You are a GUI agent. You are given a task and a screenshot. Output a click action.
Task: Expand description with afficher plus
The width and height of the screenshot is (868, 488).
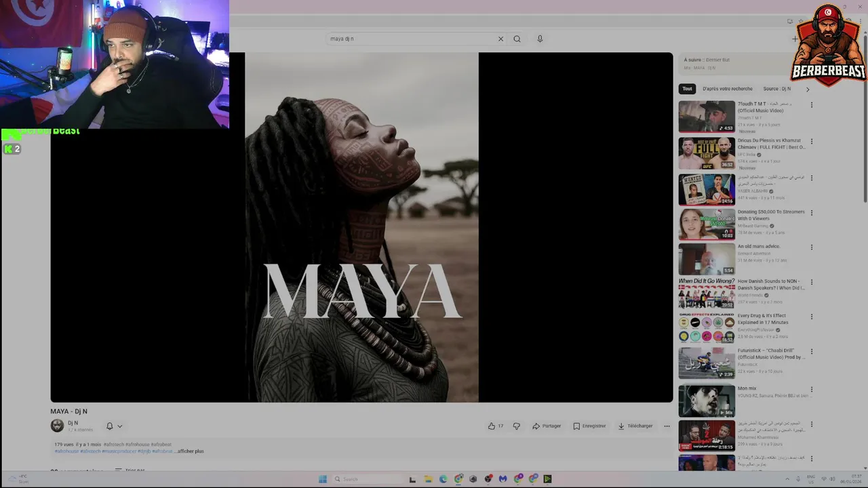(x=190, y=451)
